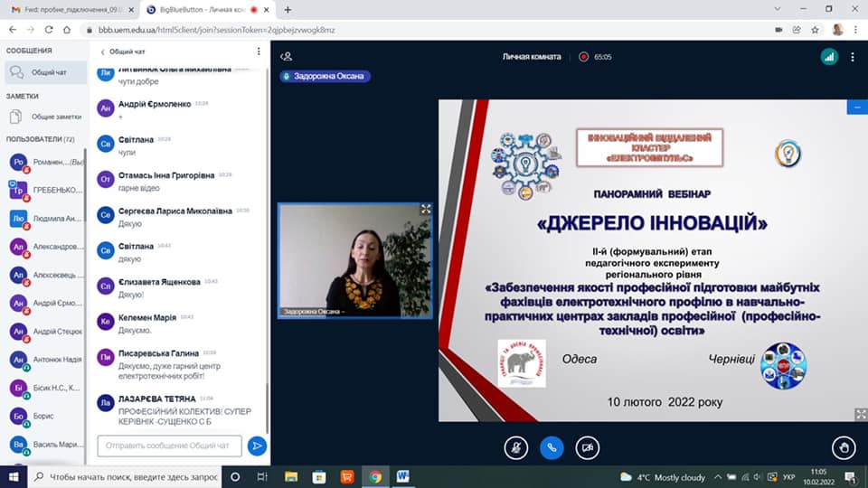Open connection status signal icon
The height and width of the screenshot is (488, 868).
tap(828, 56)
